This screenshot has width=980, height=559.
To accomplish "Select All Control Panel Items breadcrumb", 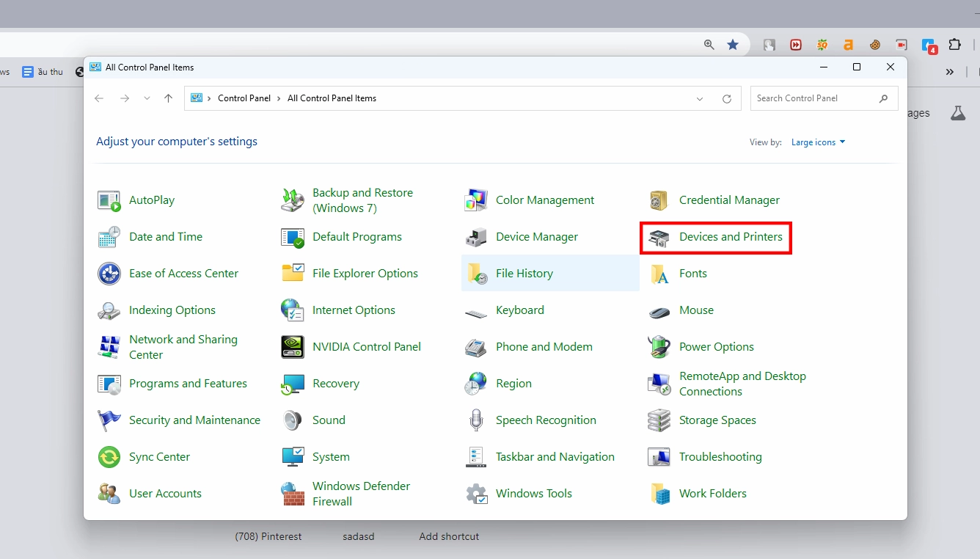I will [x=332, y=98].
